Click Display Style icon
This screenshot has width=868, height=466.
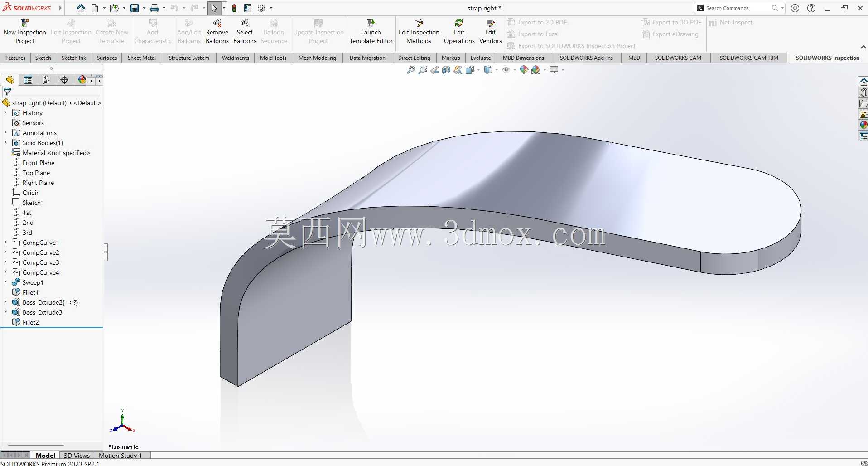click(488, 70)
